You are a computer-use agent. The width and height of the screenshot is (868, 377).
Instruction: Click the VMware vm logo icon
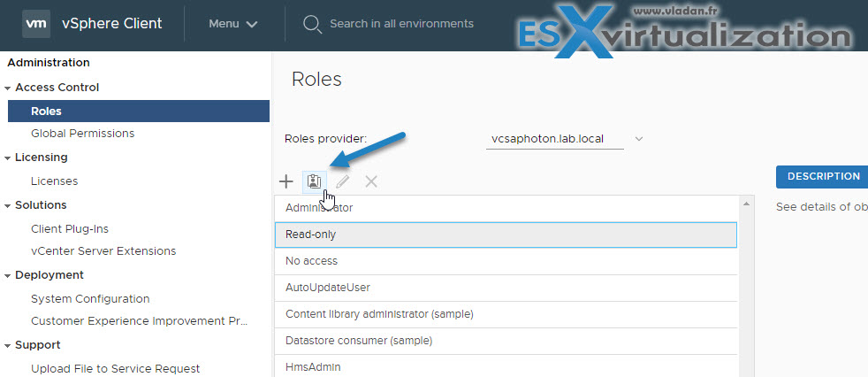pos(36,24)
